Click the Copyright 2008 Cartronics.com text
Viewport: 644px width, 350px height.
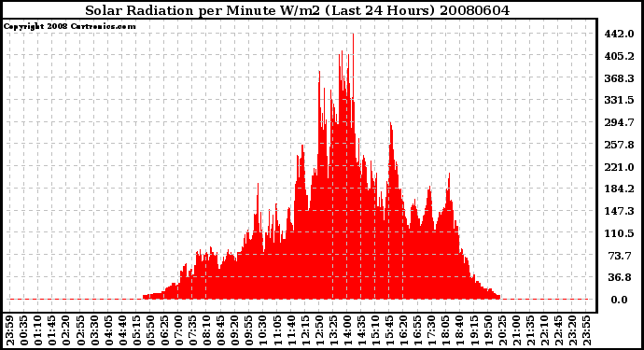point(69,26)
